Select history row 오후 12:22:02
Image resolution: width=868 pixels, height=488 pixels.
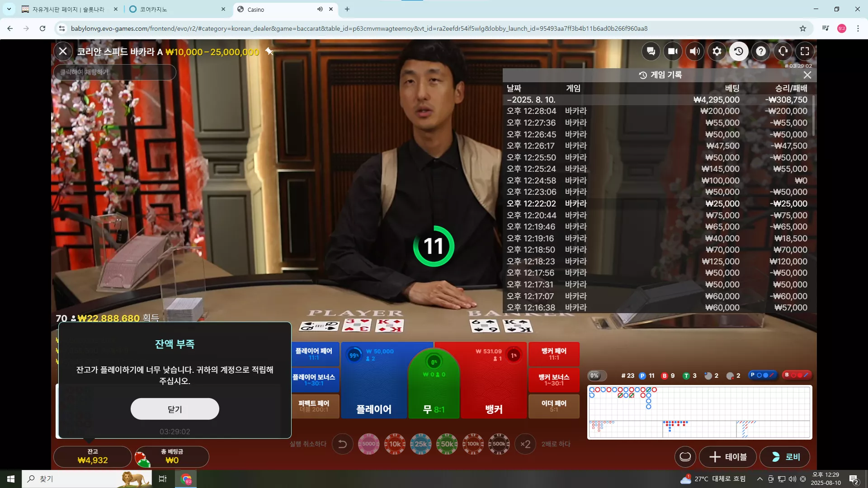(657, 204)
